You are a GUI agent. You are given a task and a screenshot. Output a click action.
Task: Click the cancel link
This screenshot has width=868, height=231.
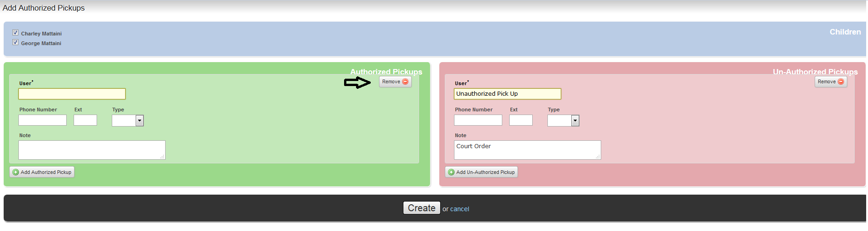coord(460,209)
